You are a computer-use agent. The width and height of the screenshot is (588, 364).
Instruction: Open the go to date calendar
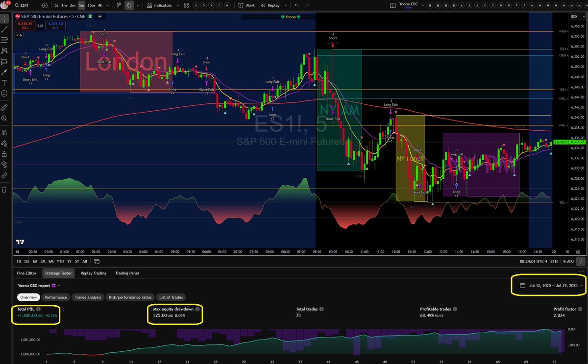[x=97, y=261]
